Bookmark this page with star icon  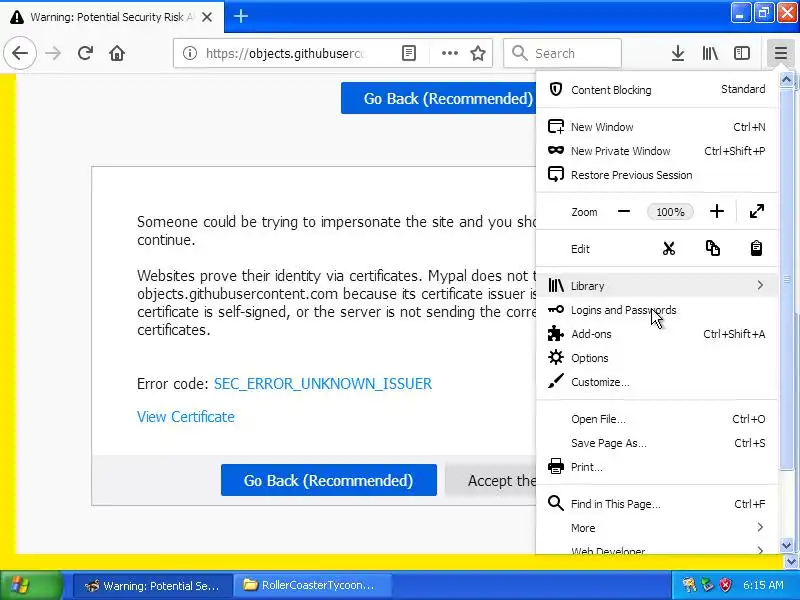click(478, 53)
